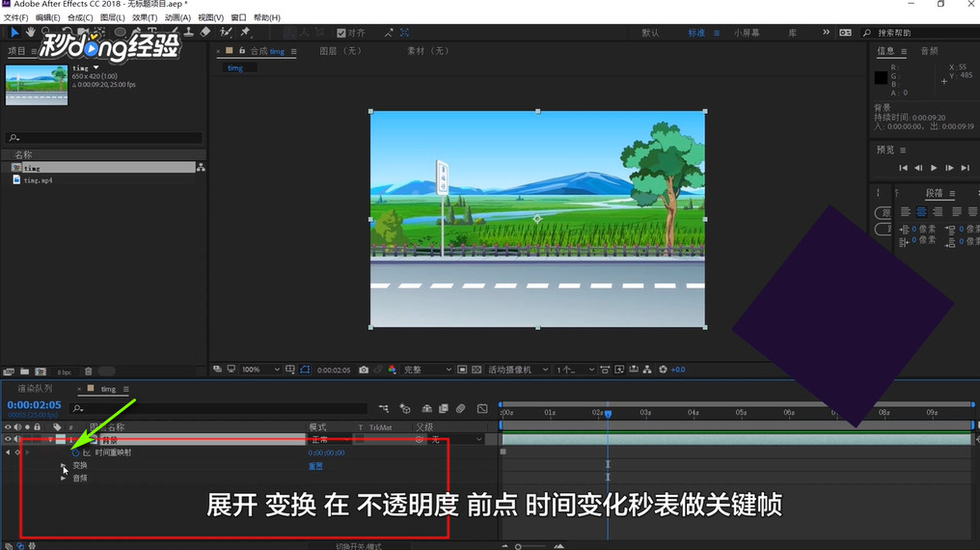The height and width of the screenshot is (550, 980).
Task: Open resolution 完整 dropdown
Action: coord(427,370)
